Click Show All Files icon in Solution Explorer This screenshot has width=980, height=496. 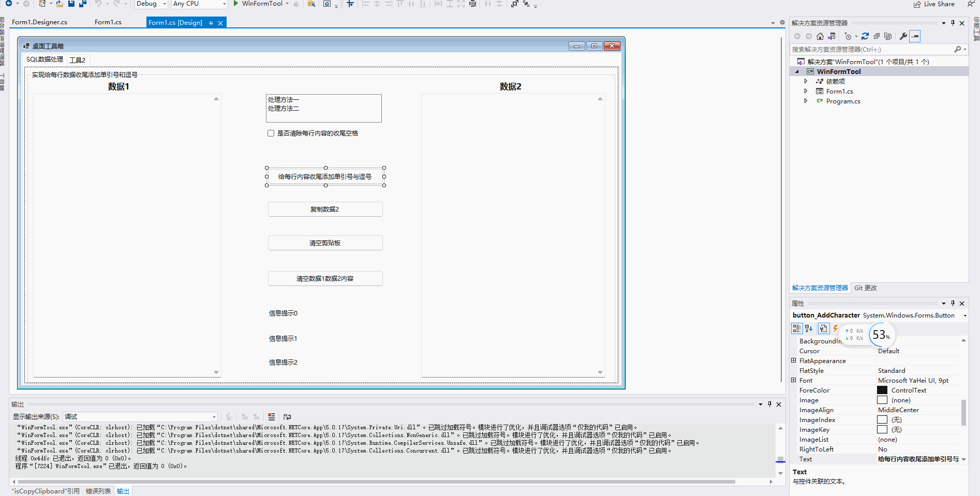888,36
